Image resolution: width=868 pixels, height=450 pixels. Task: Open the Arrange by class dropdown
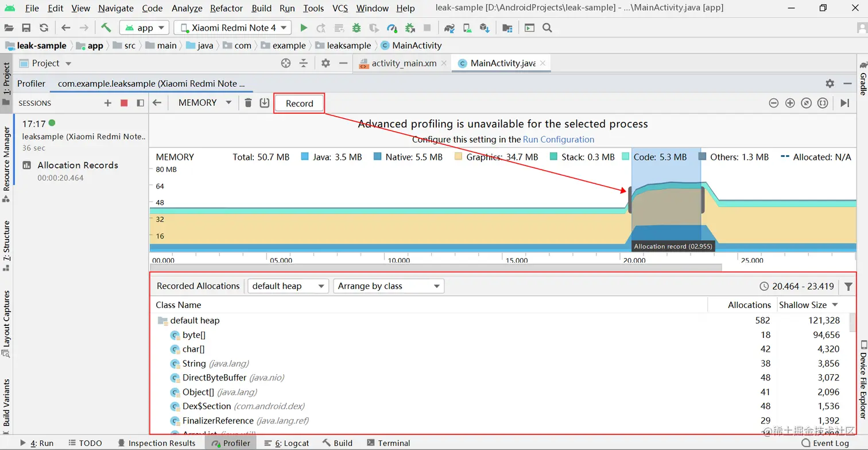click(389, 286)
